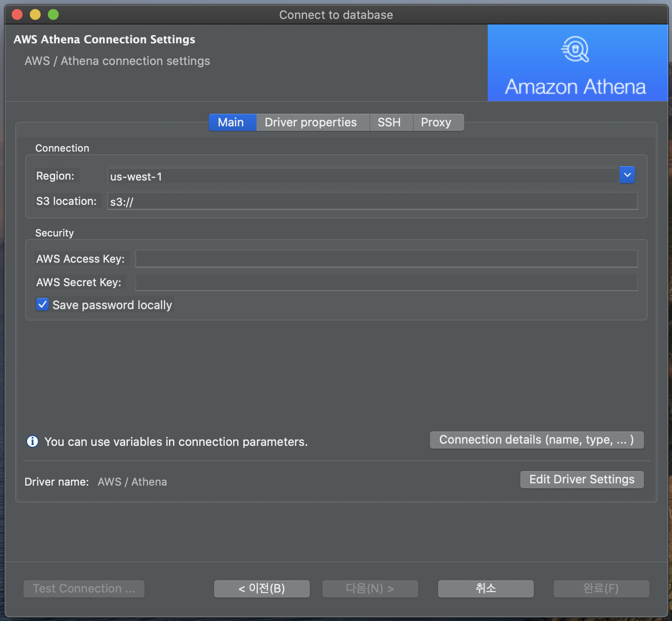Open Edit Driver Settings
This screenshot has width=672, height=621.
pos(582,479)
